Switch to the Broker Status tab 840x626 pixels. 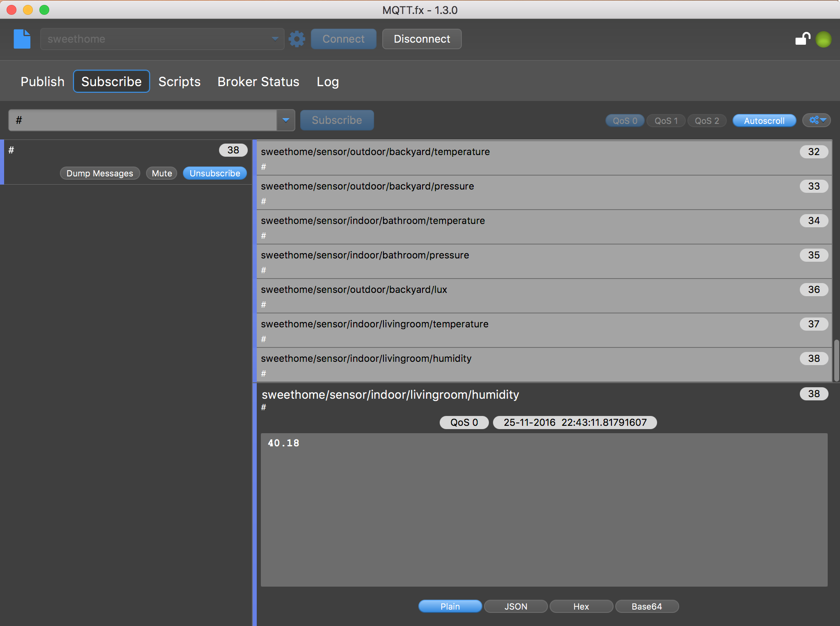click(258, 81)
